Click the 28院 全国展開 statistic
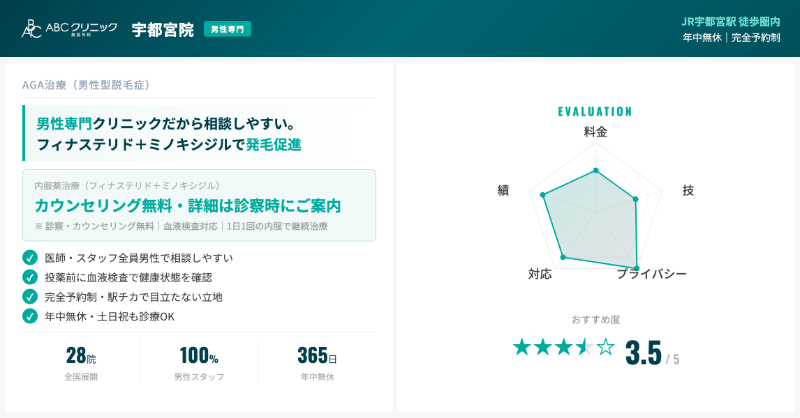 [81, 363]
